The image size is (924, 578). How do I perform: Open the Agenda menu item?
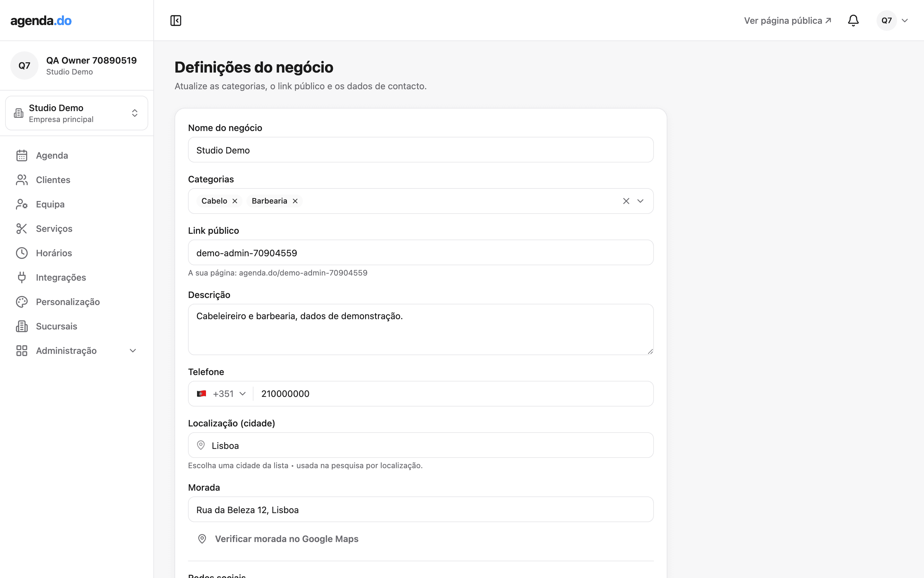pos(77,156)
